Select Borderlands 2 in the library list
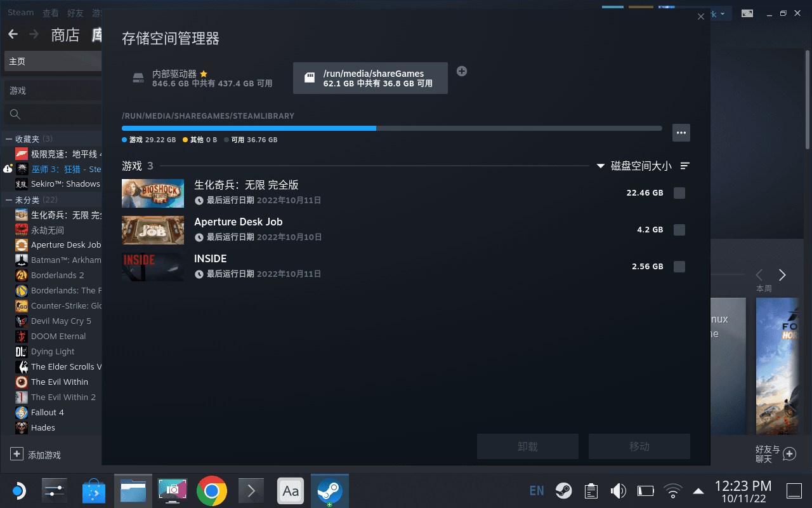The image size is (812, 508). [58, 276]
